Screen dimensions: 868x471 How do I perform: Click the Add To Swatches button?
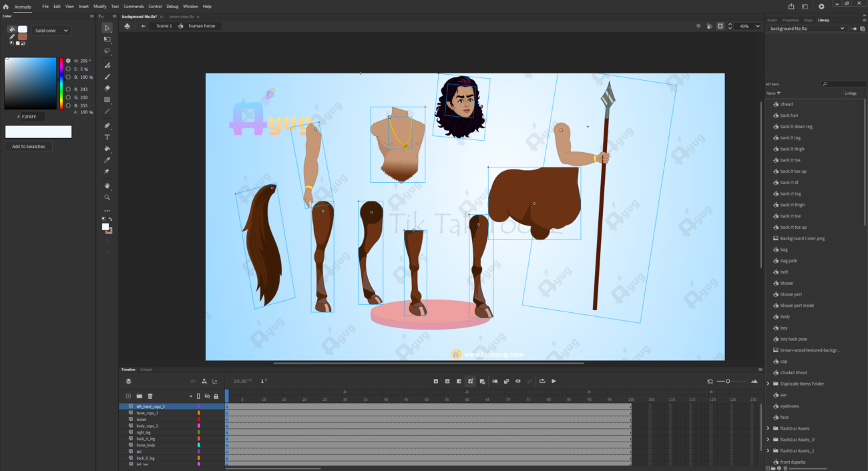29,147
